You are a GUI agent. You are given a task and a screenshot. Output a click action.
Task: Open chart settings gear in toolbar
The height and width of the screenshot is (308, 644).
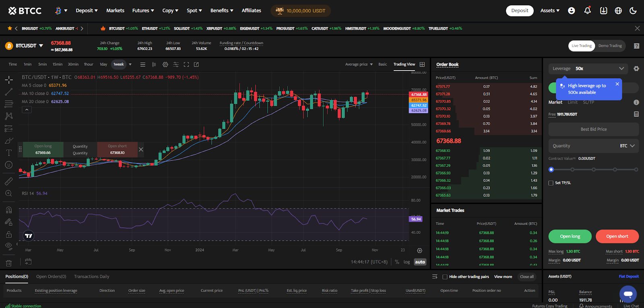(165, 65)
